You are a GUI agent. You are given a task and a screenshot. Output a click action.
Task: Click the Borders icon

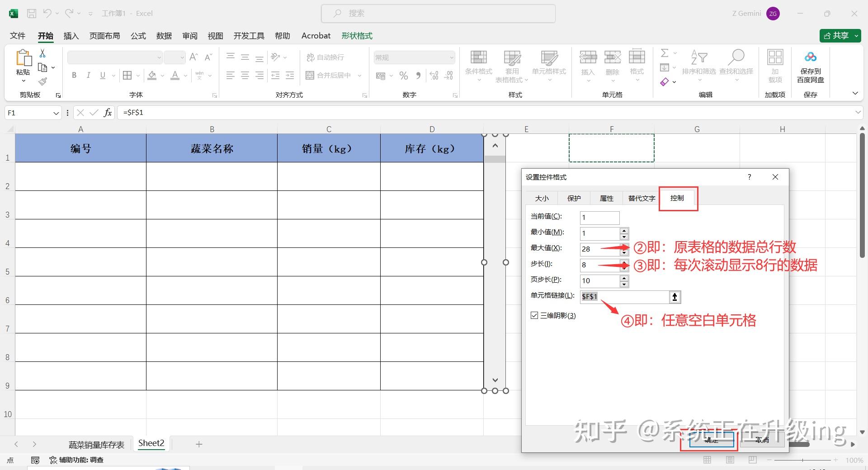click(127, 75)
